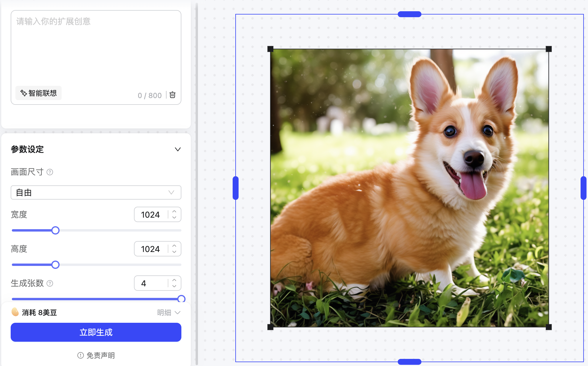Click the trash icon to clear prompt
This screenshot has width=588, height=366.
[172, 95]
